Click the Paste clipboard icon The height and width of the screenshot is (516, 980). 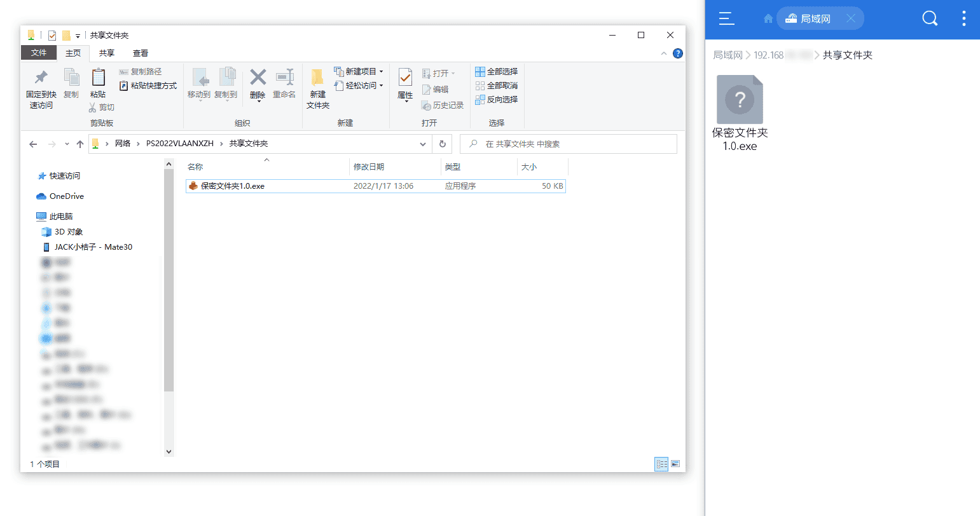tap(98, 77)
